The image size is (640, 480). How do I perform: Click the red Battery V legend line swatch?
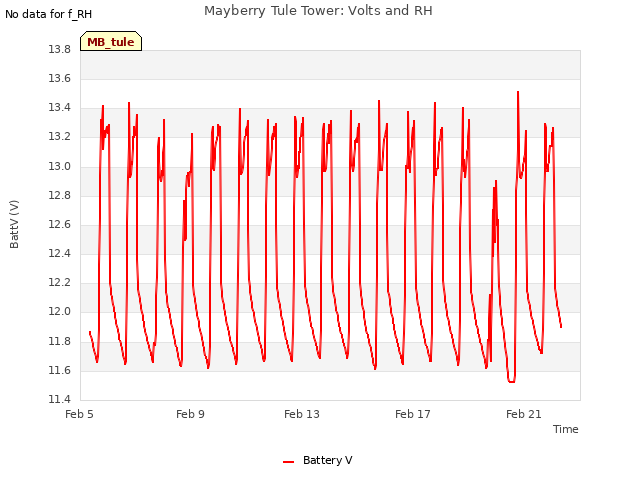coord(289,462)
